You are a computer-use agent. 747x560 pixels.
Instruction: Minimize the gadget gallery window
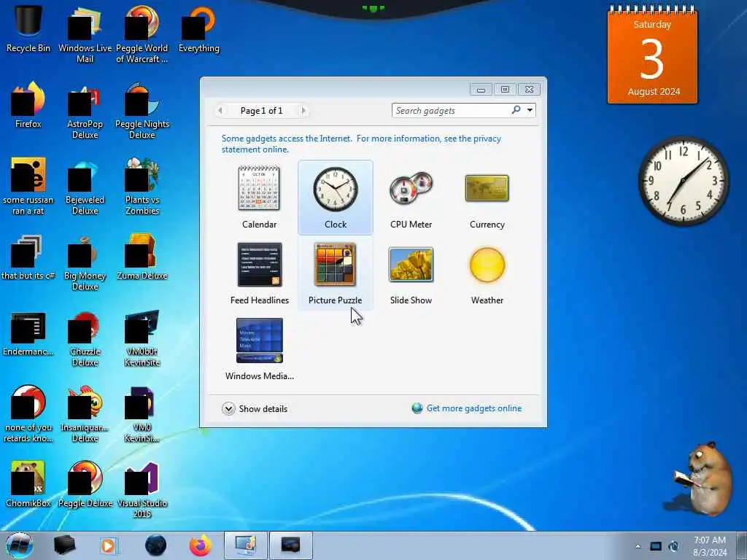(x=481, y=90)
